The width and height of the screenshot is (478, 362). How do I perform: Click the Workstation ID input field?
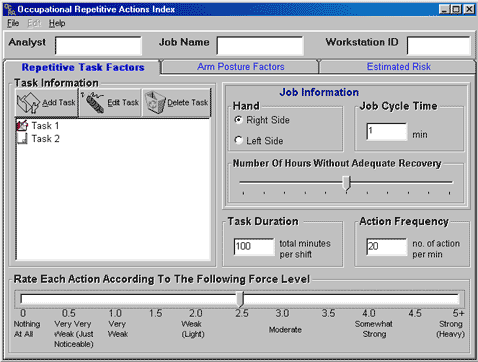(438, 46)
